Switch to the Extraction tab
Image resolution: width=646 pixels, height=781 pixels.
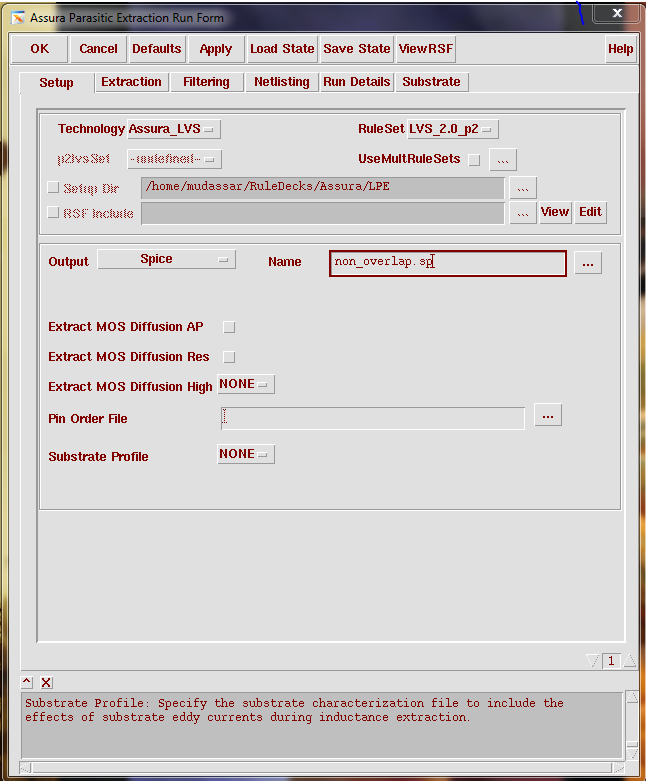coord(131,82)
